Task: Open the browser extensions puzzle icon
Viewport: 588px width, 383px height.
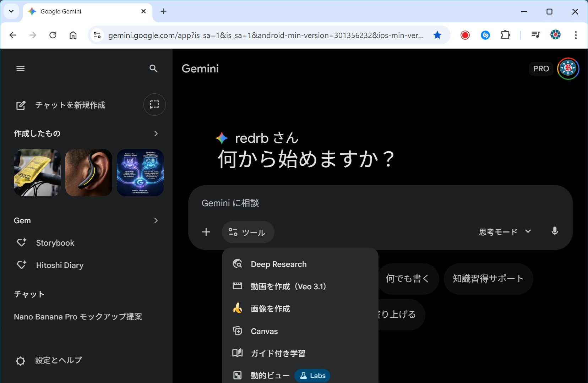Action: click(x=505, y=35)
